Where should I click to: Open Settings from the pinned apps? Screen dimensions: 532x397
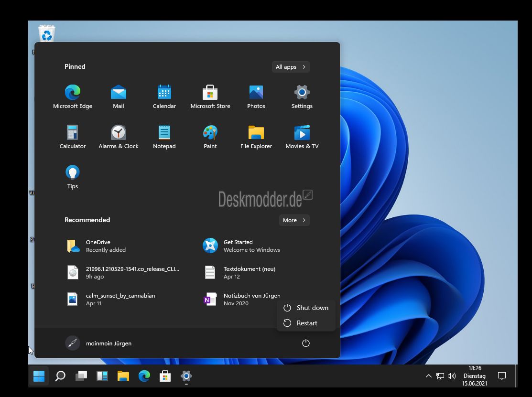point(302,97)
